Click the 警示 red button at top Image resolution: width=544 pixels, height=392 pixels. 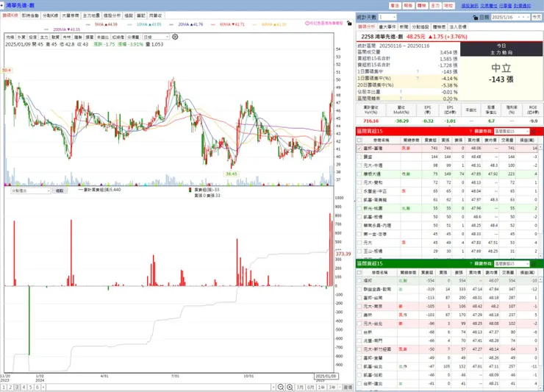pos(395,6)
